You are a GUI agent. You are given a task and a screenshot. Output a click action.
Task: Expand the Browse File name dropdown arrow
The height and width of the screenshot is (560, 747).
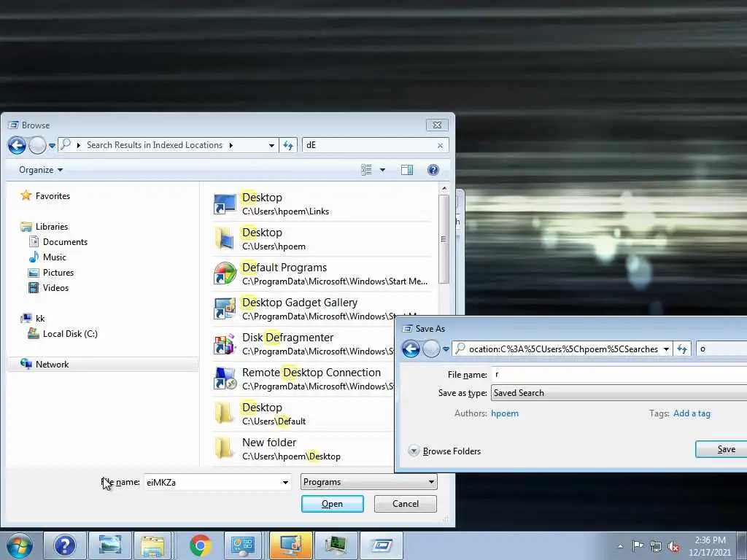[x=285, y=483]
